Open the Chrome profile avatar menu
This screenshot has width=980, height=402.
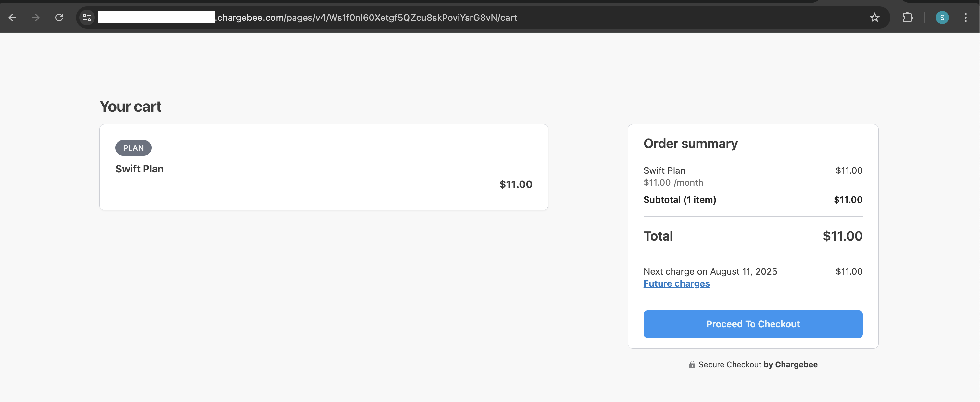(x=942, y=18)
